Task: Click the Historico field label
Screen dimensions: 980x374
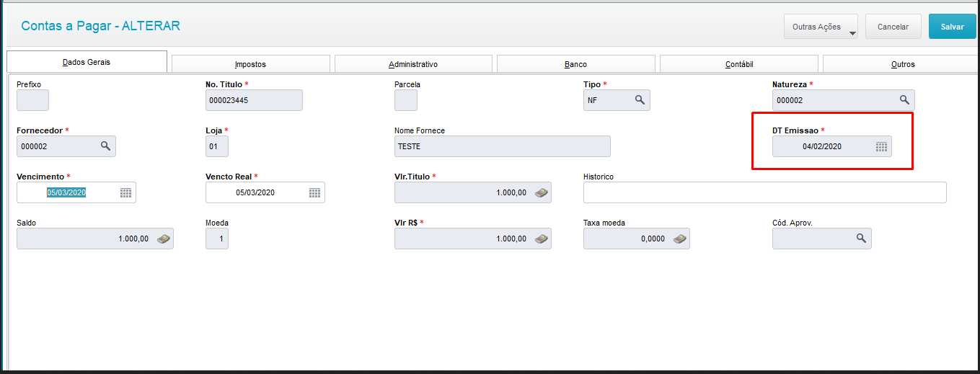Action: [599, 177]
